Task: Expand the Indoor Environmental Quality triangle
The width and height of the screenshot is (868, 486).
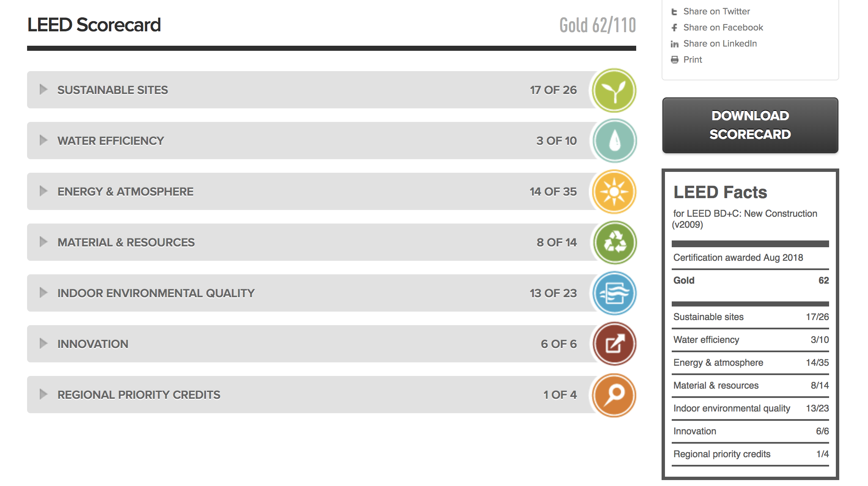Action: pyautogui.click(x=43, y=293)
